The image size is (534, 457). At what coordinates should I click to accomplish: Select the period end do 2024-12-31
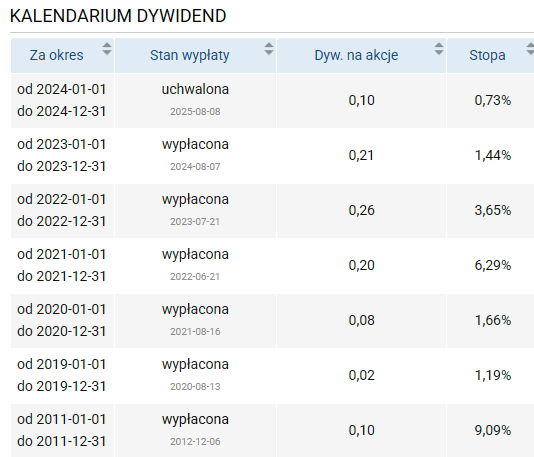pyautogui.click(x=62, y=111)
